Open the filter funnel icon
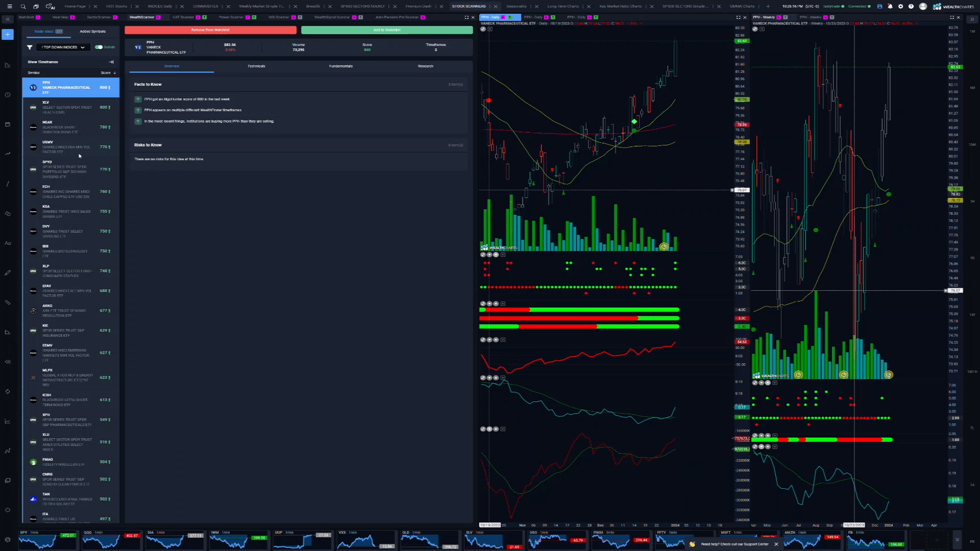Image resolution: width=980 pixels, height=551 pixels. tap(30, 47)
